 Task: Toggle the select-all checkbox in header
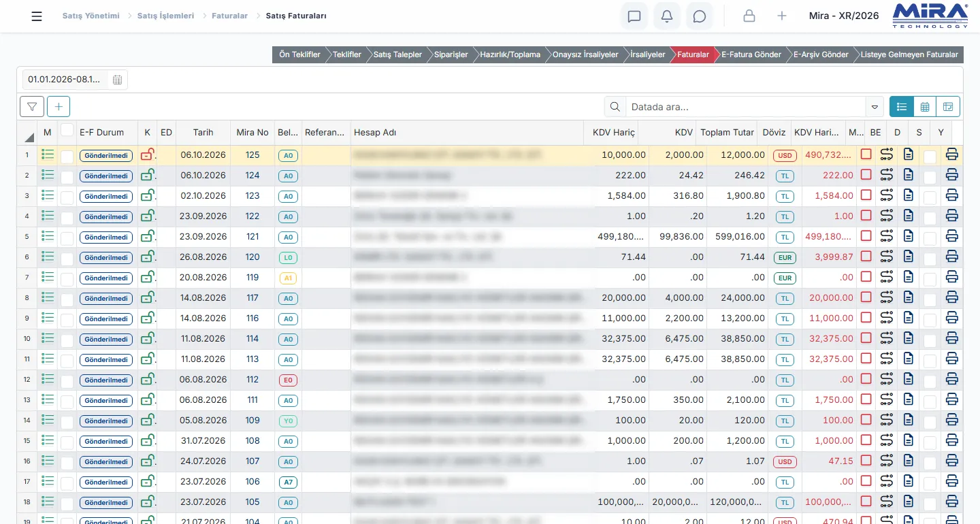tap(67, 129)
